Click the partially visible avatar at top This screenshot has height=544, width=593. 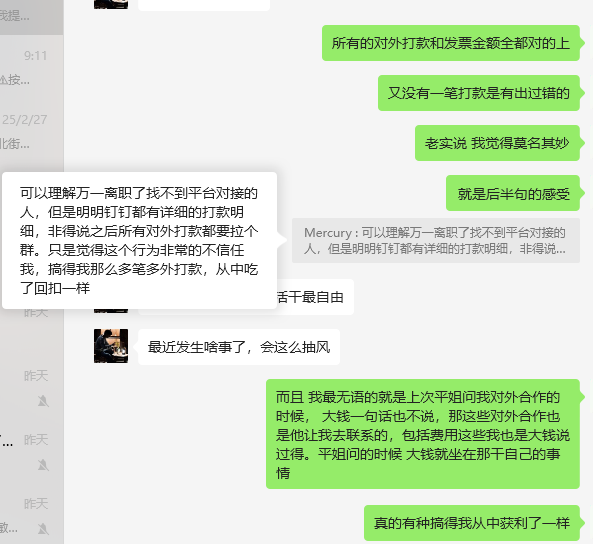111,4
